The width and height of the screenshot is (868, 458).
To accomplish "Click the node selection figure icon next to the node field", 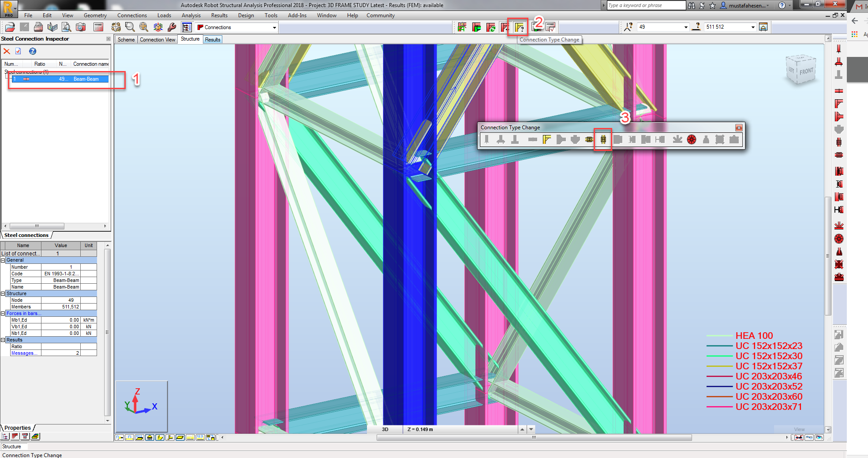I will tap(629, 27).
